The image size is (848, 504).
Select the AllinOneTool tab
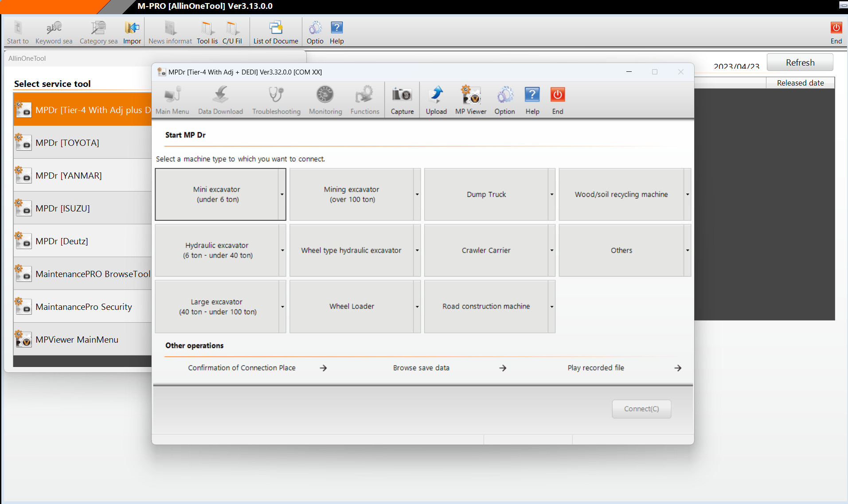tap(27, 58)
